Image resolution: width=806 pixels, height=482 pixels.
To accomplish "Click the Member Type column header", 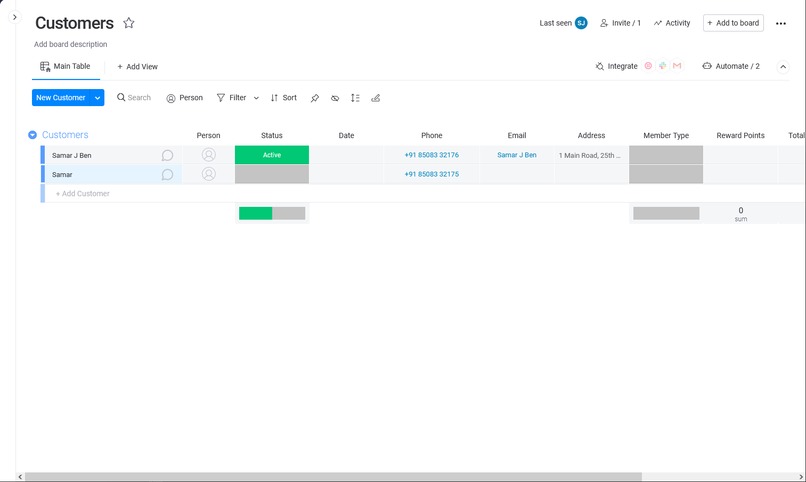I will tap(666, 136).
